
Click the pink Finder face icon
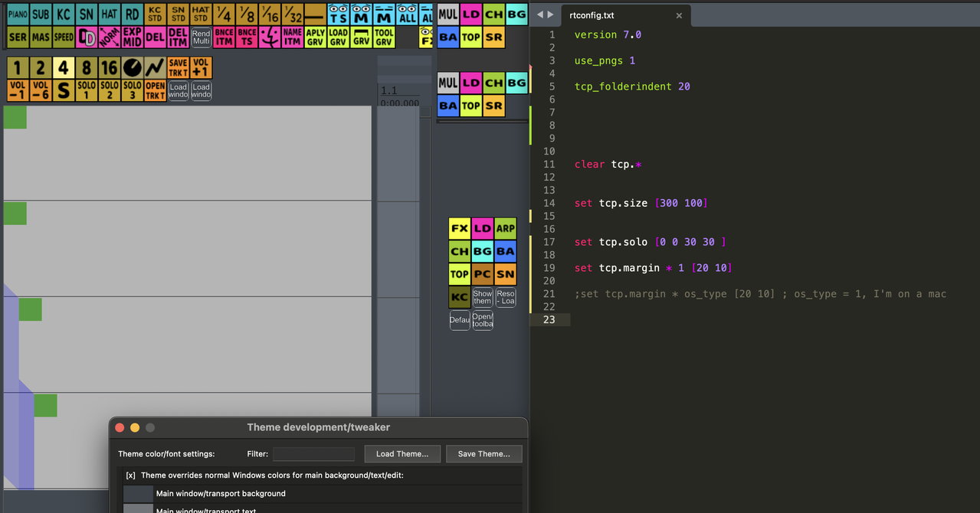tap(270, 37)
